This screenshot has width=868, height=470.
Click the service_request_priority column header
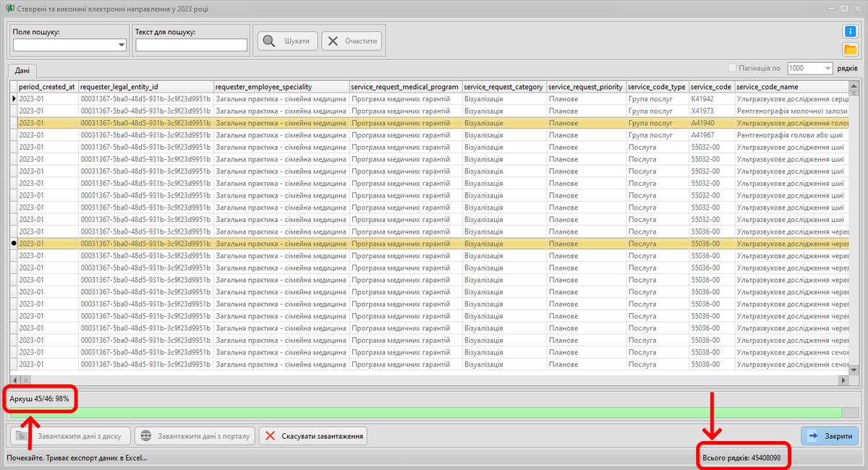[586, 87]
